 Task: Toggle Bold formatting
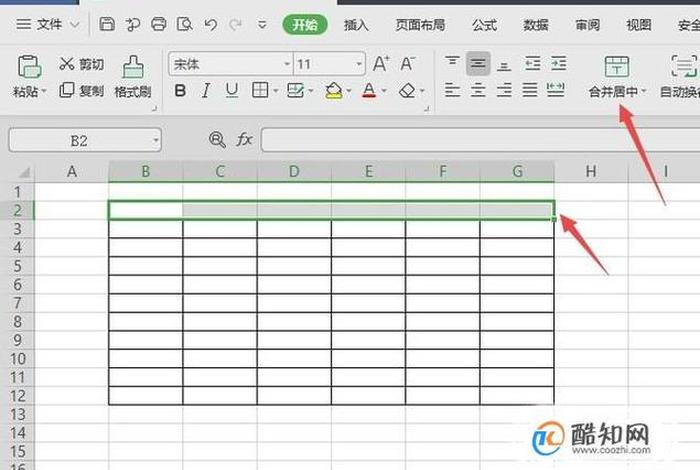pyautogui.click(x=180, y=91)
